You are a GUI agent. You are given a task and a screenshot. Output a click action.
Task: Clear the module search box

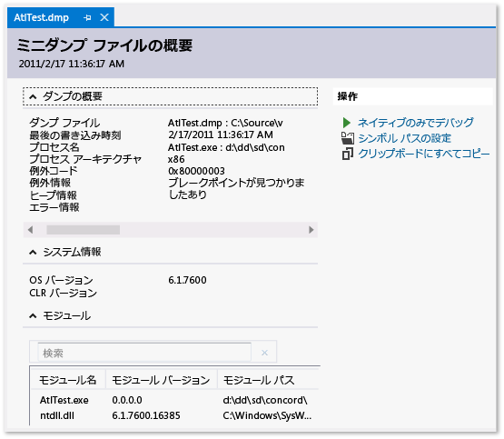point(264,353)
